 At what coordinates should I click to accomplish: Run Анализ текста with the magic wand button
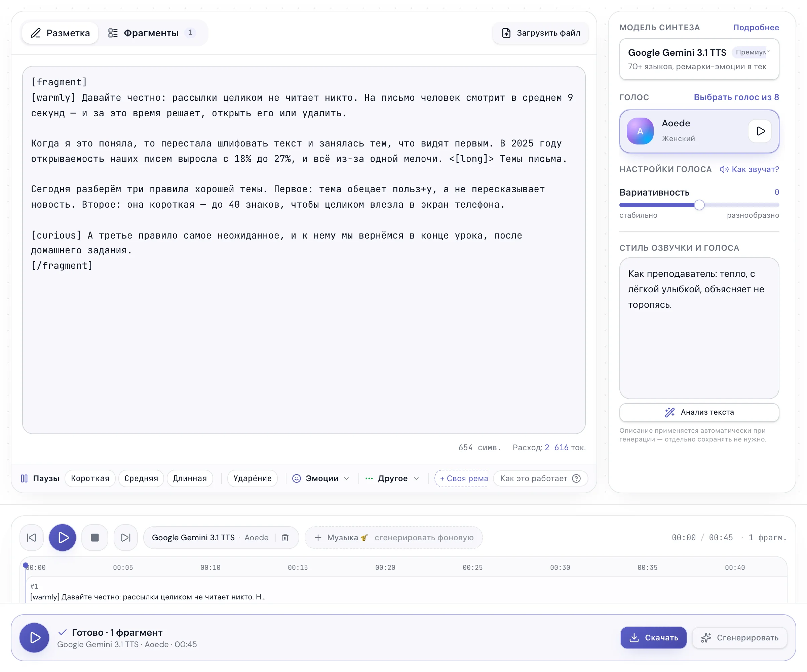pyautogui.click(x=699, y=412)
